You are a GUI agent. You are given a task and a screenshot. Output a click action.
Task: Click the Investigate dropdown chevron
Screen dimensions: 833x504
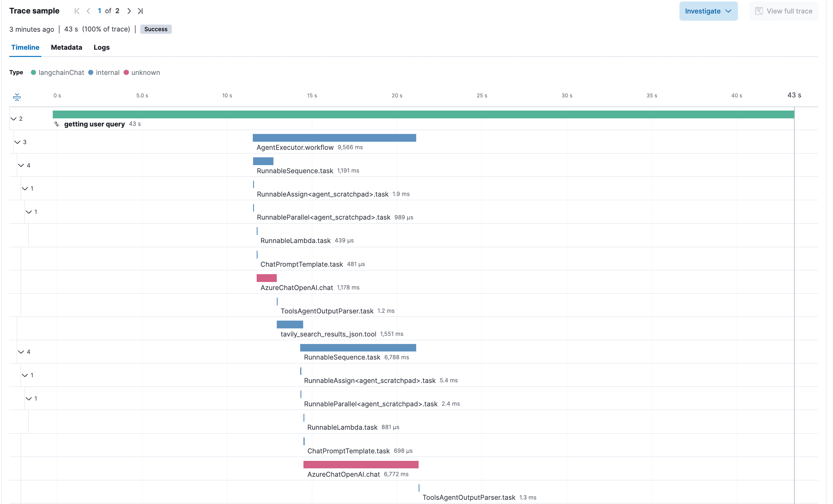729,11
